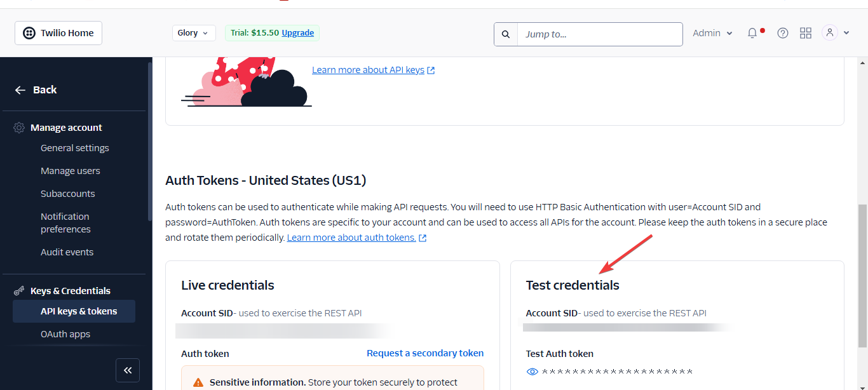The height and width of the screenshot is (390, 868).
Task: Click the blurred Test Account SID value
Action: click(x=629, y=327)
